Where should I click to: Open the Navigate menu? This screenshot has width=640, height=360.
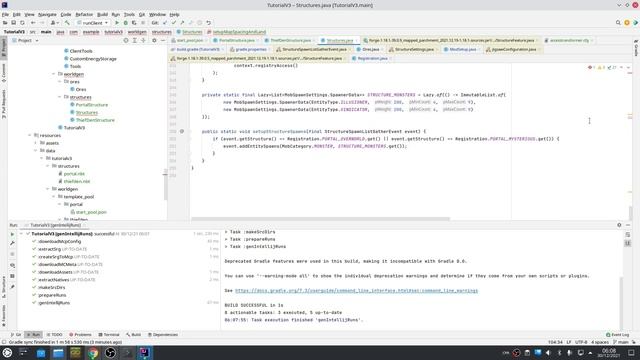point(47,14)
